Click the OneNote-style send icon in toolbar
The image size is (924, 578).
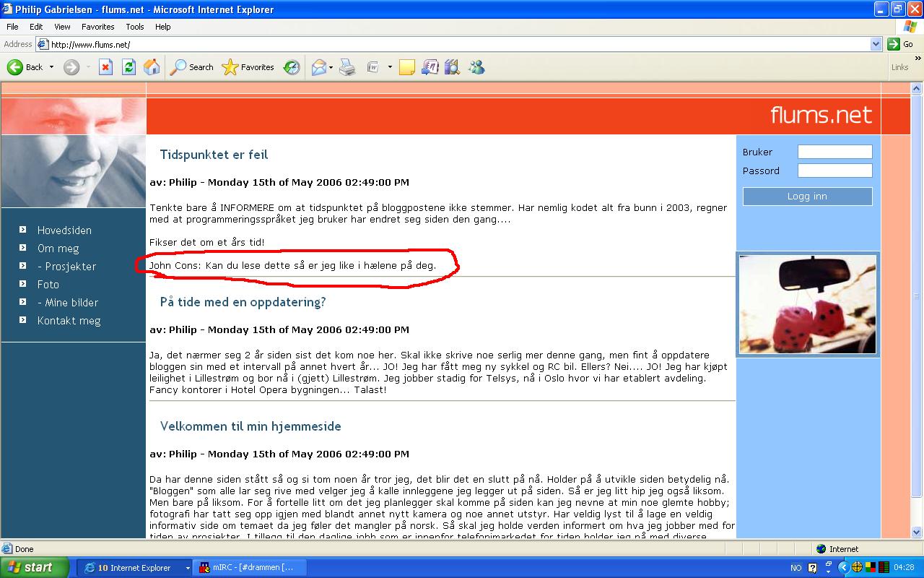point(430,67)
